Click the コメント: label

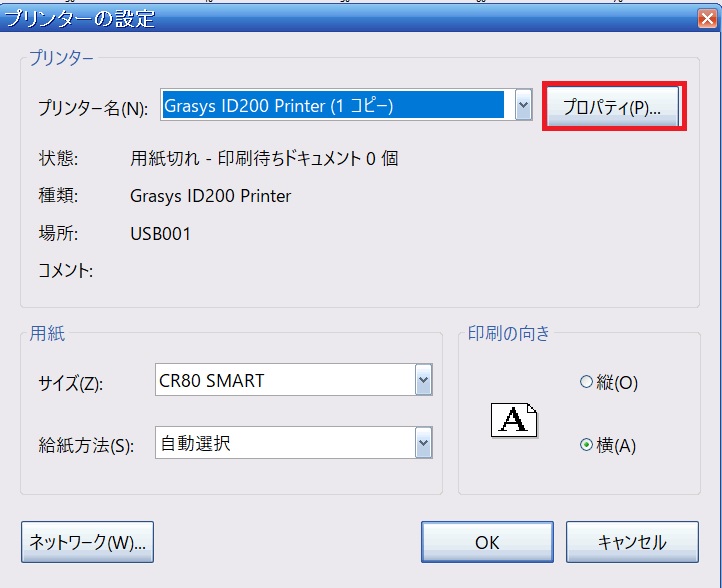coord(65,271)
